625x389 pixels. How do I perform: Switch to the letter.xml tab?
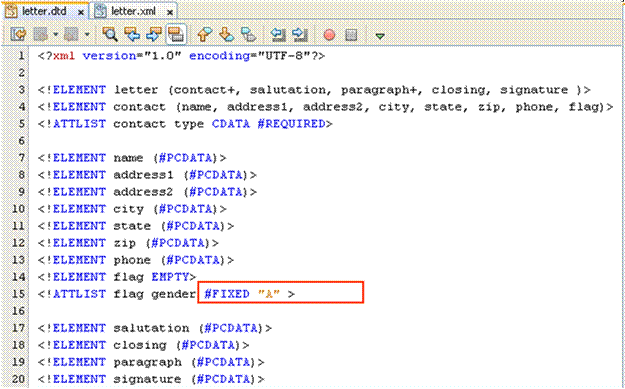pyautogui.click(x=133, y=12)
